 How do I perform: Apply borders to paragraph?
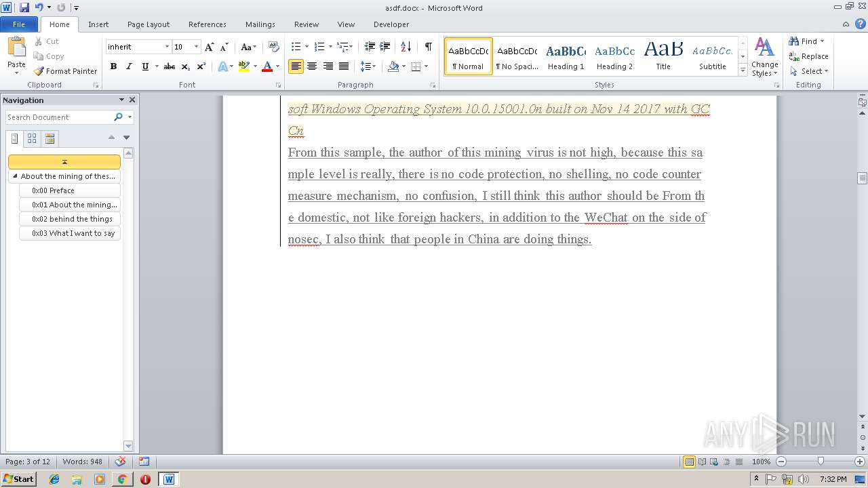[416, 66]
